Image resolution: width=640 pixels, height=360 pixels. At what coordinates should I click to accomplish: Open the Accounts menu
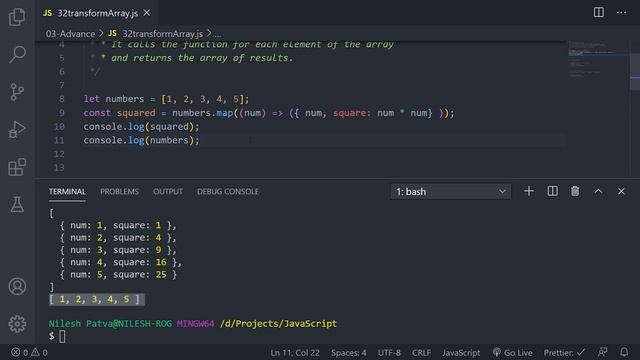[x=17, y=287]
